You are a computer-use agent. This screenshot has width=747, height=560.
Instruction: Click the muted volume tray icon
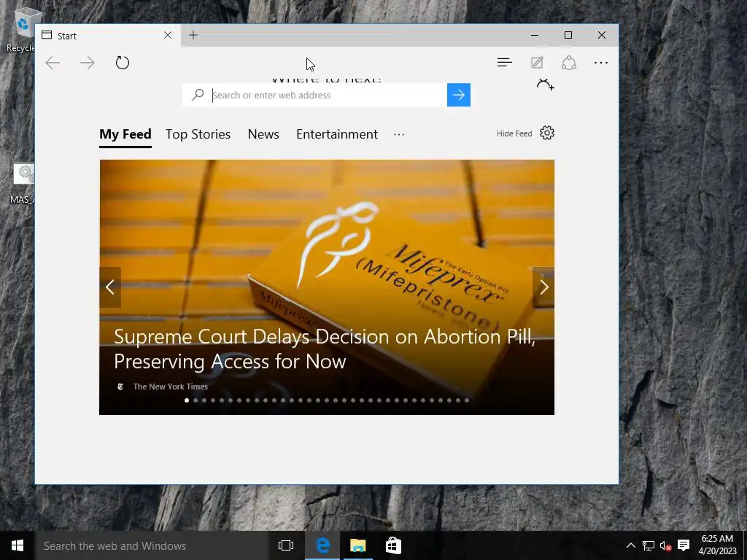click(x=665, y=545)
